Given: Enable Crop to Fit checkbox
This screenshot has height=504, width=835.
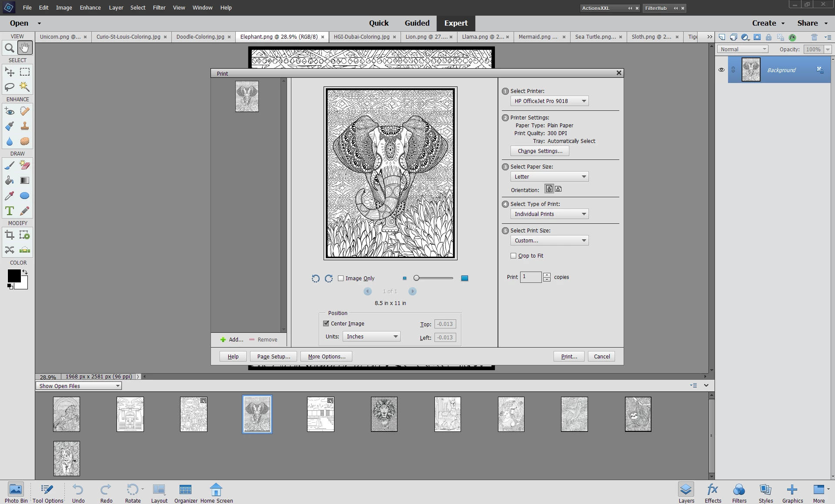Looking at the screenshot, I should 514,256.
